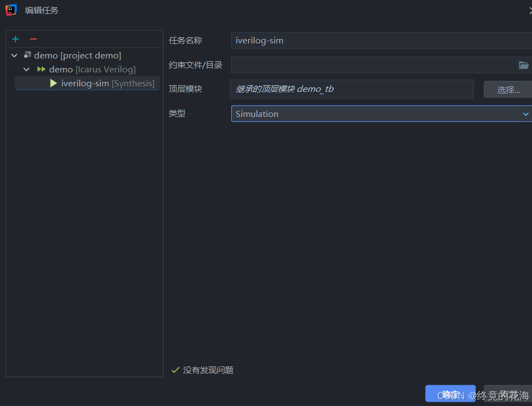Click the green play icon beside iverilog-sim
Viewport: 532px width, 406px height.
(53, 83)
